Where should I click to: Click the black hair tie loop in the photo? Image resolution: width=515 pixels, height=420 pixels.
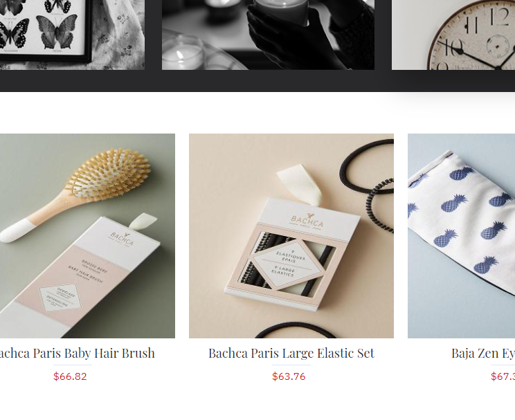(x=367, y=166)
